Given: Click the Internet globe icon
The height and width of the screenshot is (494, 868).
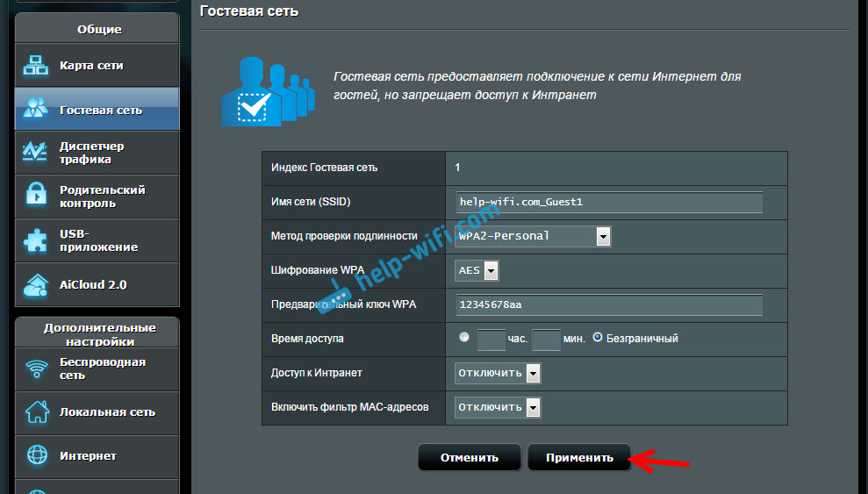Looking at the screenshot, I should pyautogui.click(x=36, y=455).
